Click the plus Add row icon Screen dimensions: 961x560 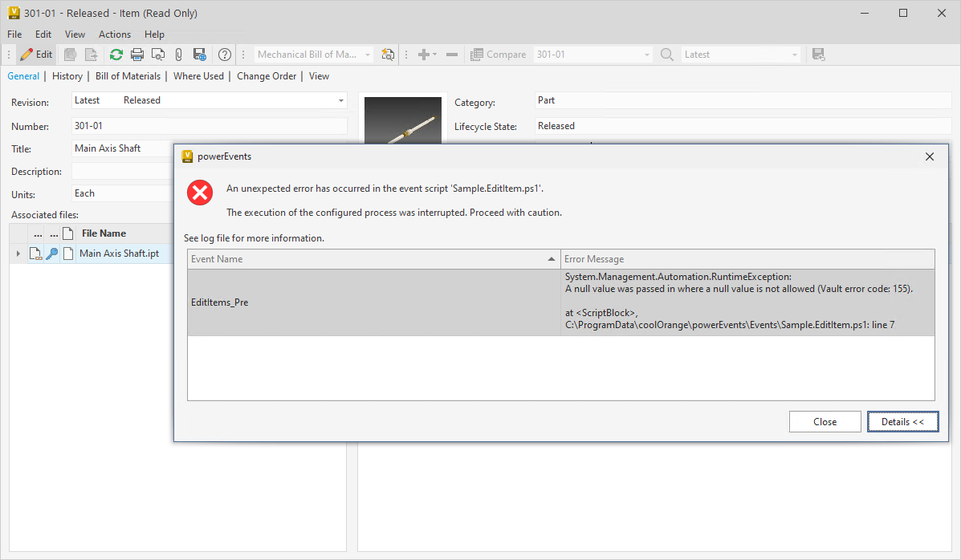(x=423, y=55)
